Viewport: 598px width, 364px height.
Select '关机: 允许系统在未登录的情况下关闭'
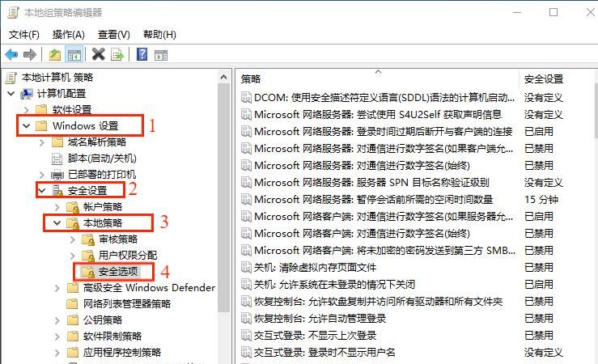334,285
